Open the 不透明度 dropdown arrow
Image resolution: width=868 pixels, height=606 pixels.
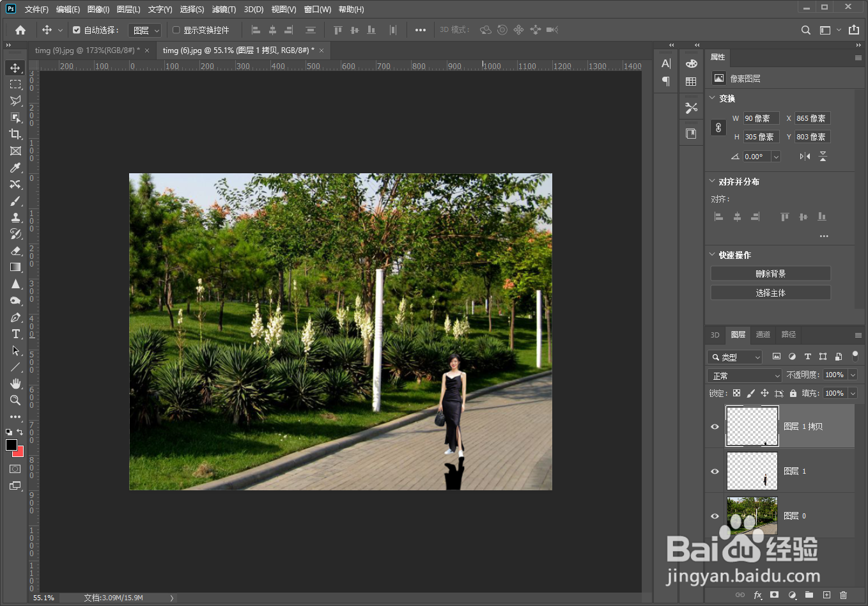click(x=852, y=375)
